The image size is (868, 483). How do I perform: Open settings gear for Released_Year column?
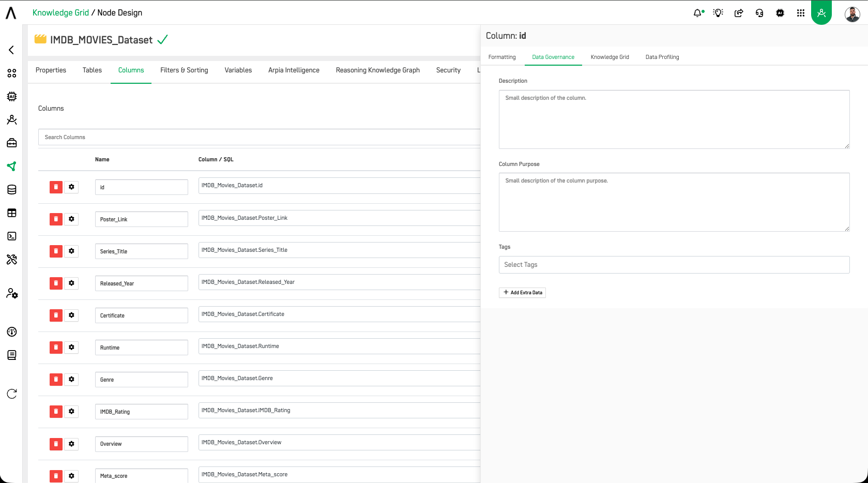coord(71,283)
